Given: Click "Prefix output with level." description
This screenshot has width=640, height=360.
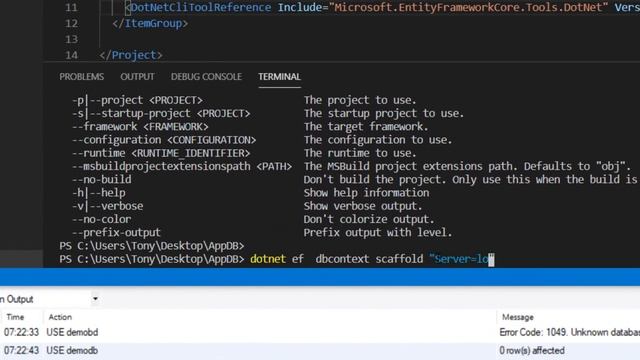Looking at the screenshot, I should (x=378, y=233).
